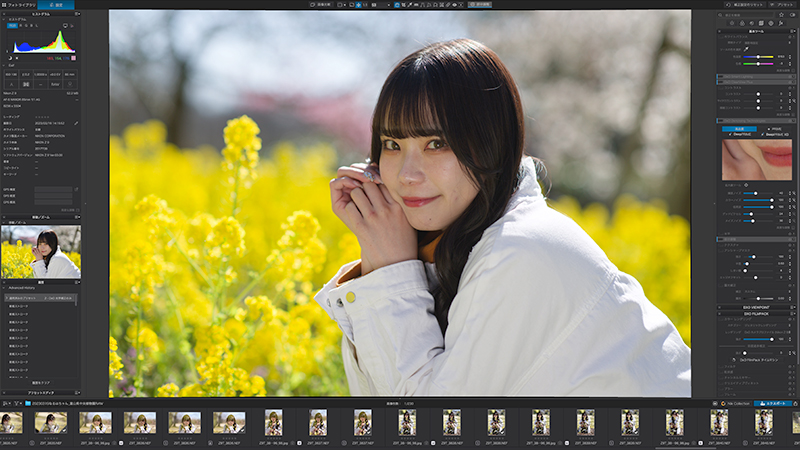Image resolution: width=800 pixels, height=450 pixels.
Task: Show the Geometry corrections palette icon
Action: [761, 23]
